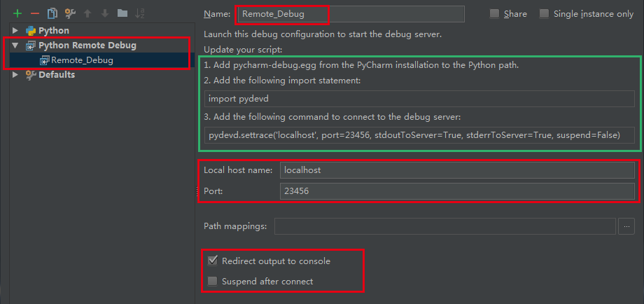
Task: Move configuration down with arrow icon
Action: (x=105, y=13)
